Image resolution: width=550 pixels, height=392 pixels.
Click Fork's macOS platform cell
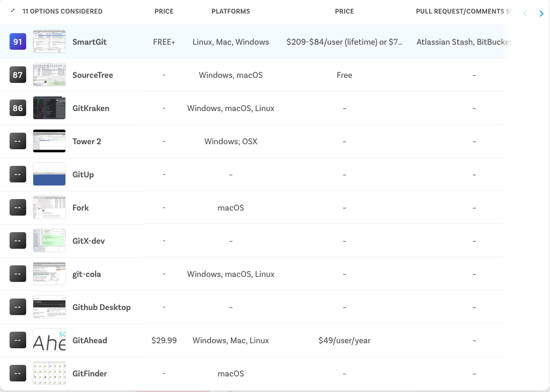coord(231,208)
